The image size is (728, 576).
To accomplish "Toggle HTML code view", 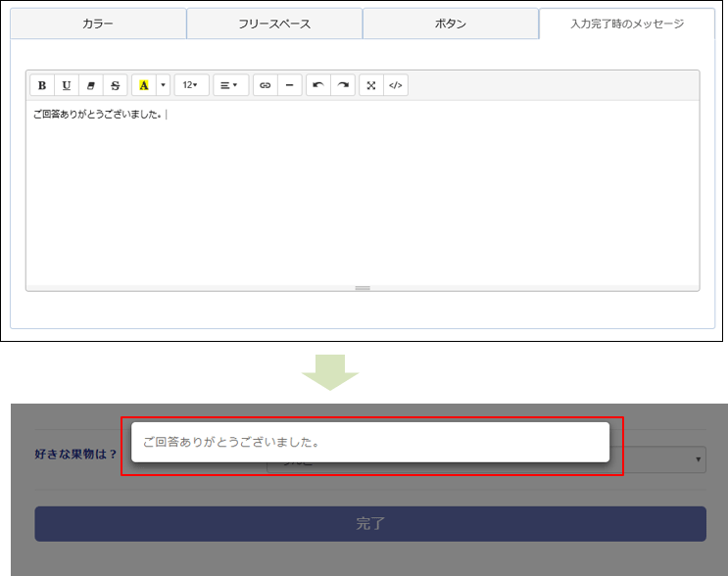I will coord(396,85).
